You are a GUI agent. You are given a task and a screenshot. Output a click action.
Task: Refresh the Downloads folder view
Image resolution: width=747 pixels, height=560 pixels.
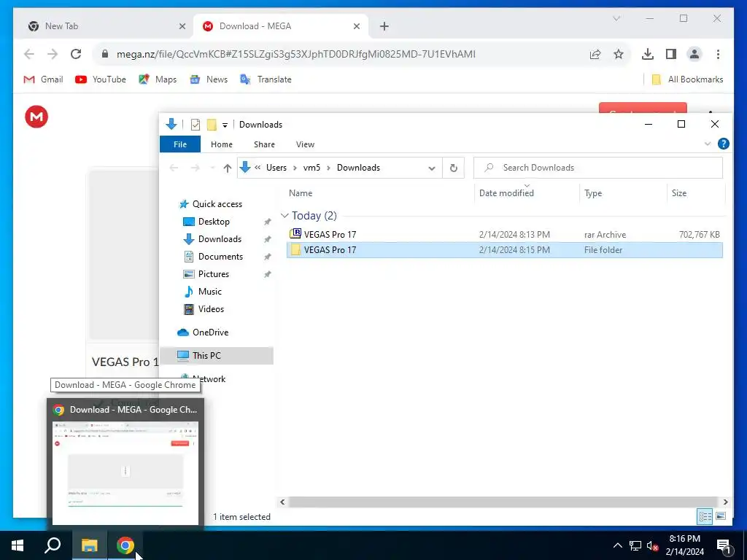454,168
